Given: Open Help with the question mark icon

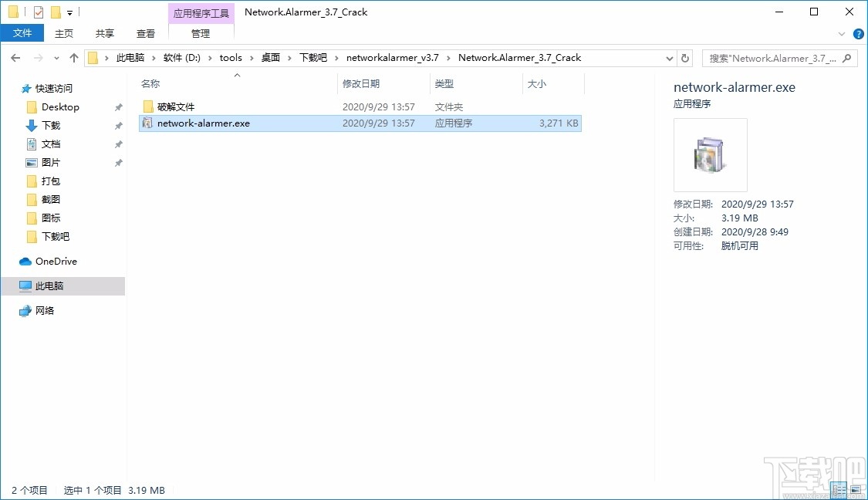Looking at the screenshot, I should pos(859,33).
